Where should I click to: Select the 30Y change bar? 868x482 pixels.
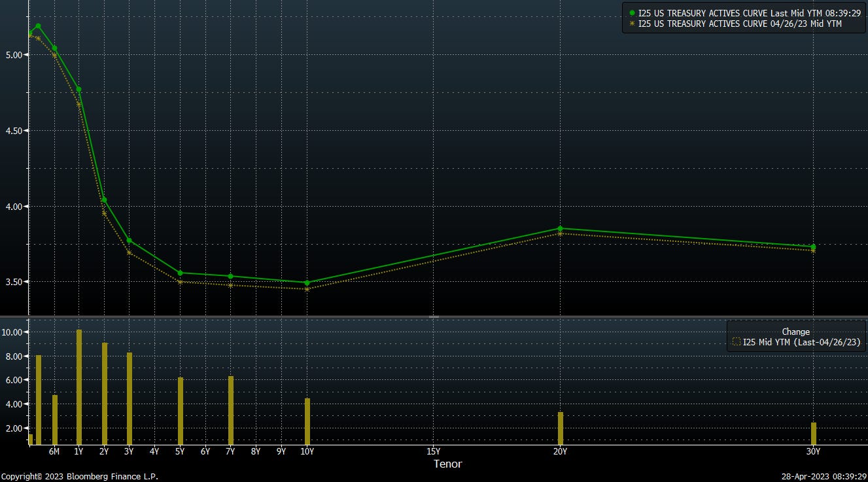pos(814,434)
